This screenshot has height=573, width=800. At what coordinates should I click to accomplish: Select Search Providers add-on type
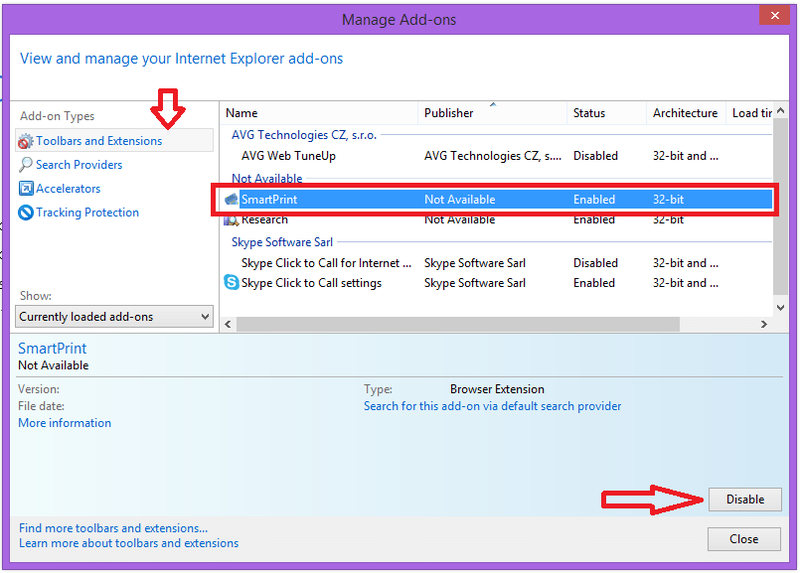(x=79, y=165)
